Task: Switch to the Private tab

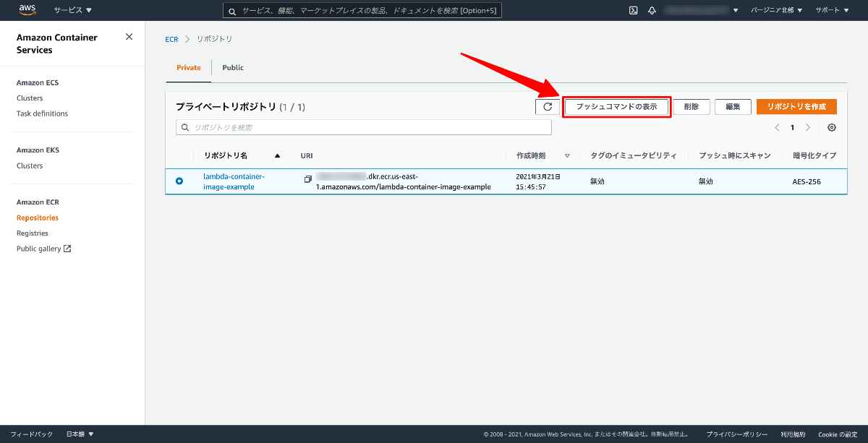Action: coord(189,67)
